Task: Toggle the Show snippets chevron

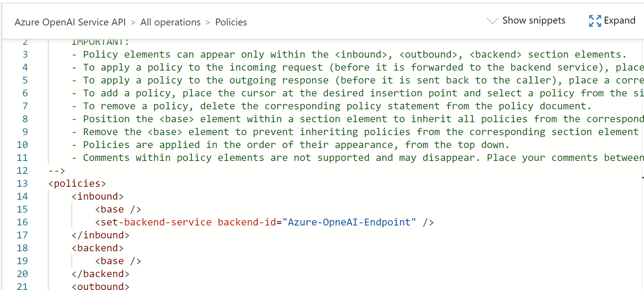Action: coord(492,21)
